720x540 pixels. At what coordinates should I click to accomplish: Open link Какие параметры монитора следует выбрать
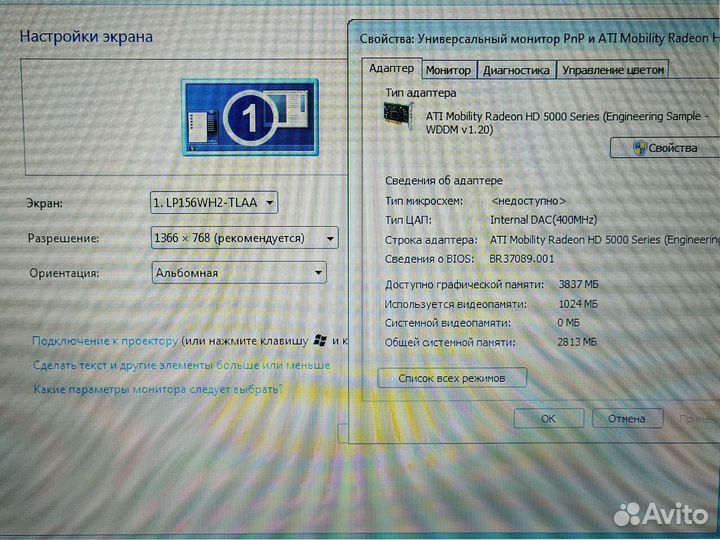click(x=158, y=390)
